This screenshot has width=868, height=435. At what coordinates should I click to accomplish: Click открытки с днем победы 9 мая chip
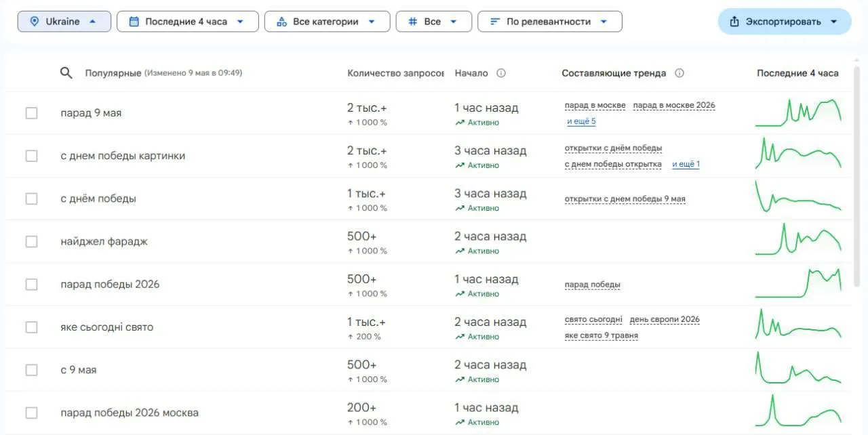pyautogui.click(x=625, y=199)
